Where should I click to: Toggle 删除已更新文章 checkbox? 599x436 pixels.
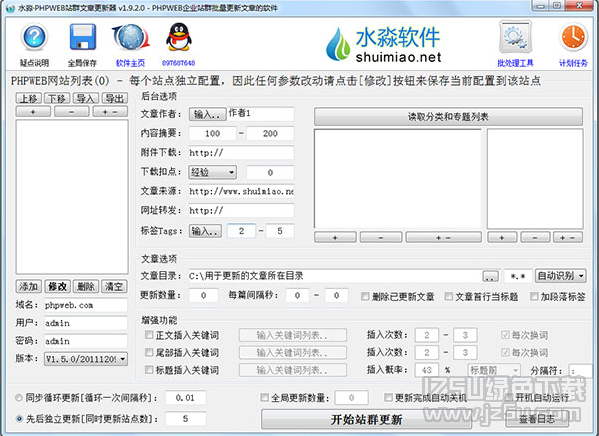coord(365,296)
